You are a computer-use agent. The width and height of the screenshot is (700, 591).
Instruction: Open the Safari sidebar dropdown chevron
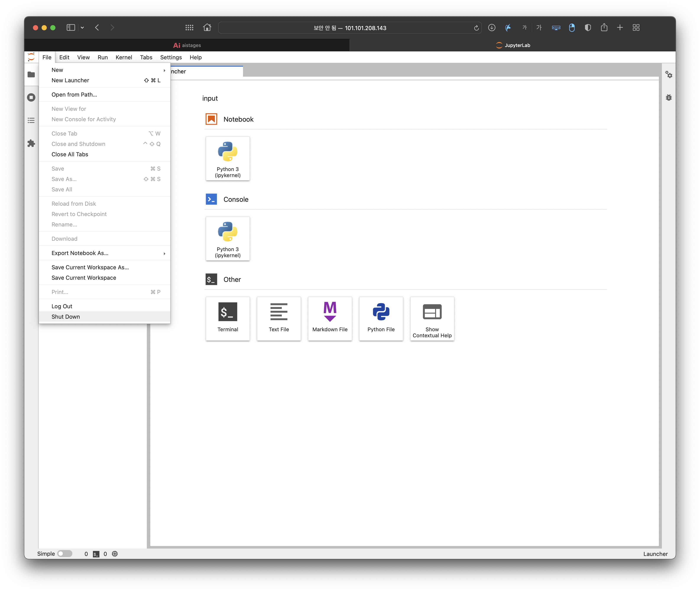(x=82, y=27)
